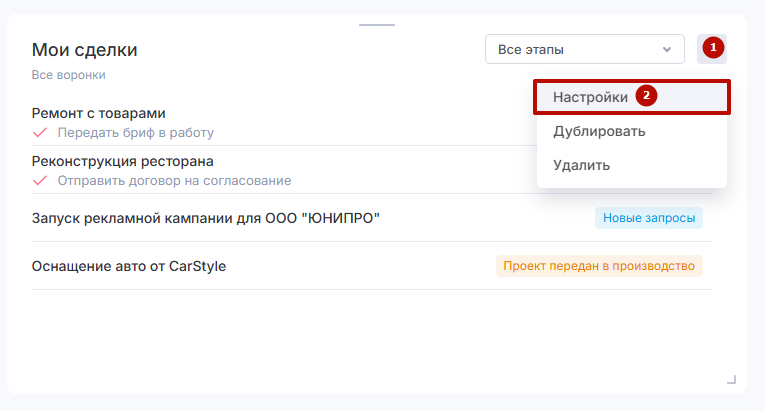Image resolution: width=765 pixels, height=411 pixels.
Task: Click the "Проект передан в производство" stage label
Action: point(599,266)
